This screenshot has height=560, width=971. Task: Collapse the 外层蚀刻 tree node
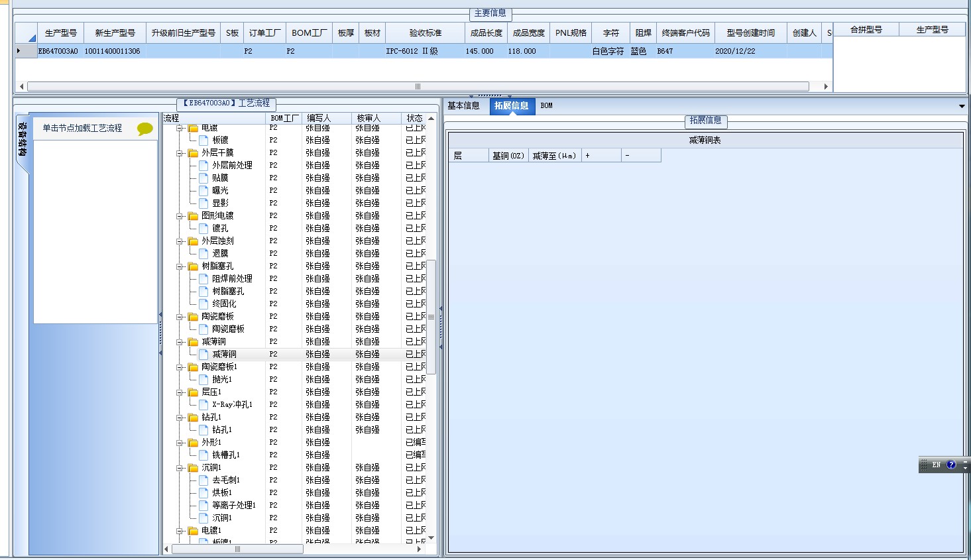(x=180, y=241)
